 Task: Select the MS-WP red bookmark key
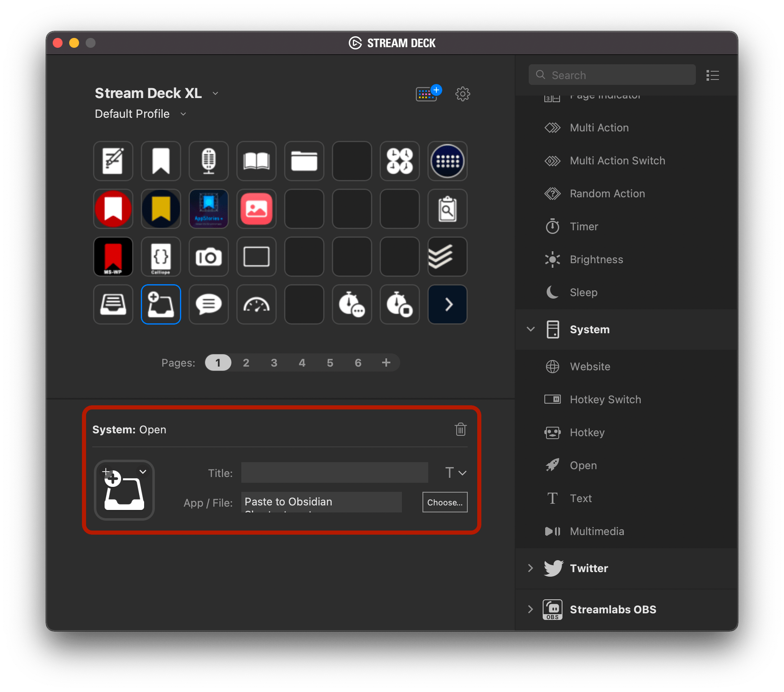click(x=113, y=257)
